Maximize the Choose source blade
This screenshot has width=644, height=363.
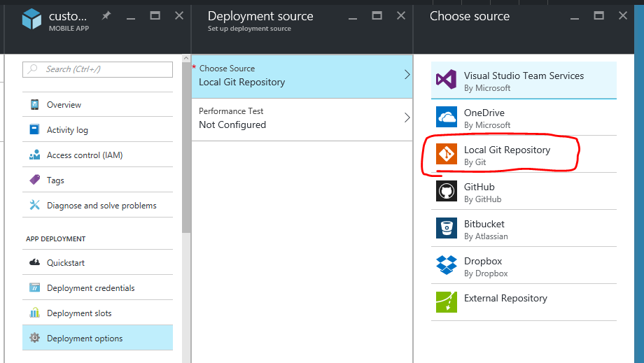[598, 15]
